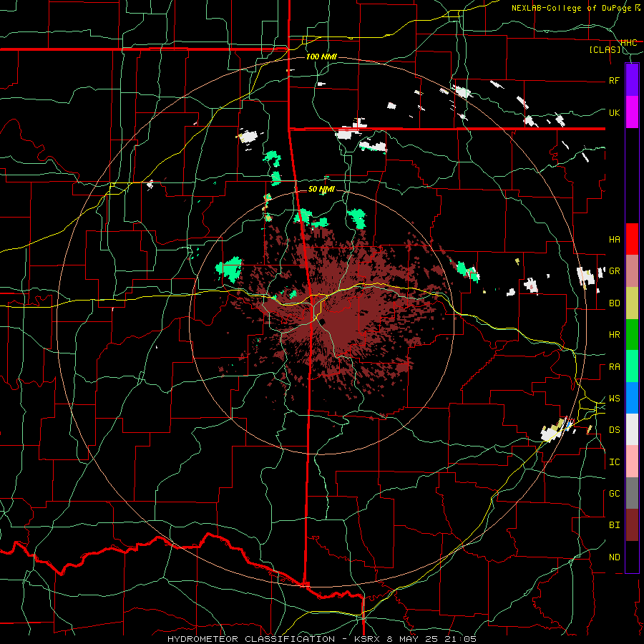The width and height of the screenshot is (644, 644).
Task: Select the IC light pink legend swatch
Action: coord(632,462)
